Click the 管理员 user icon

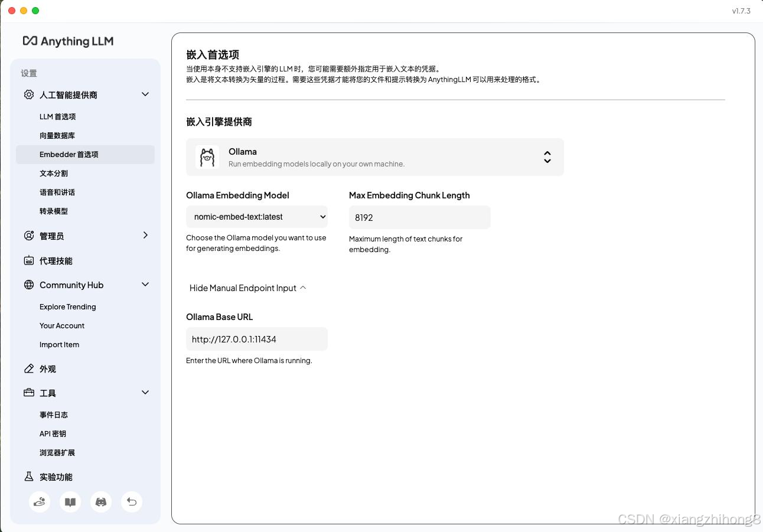[x=28, y=236]
